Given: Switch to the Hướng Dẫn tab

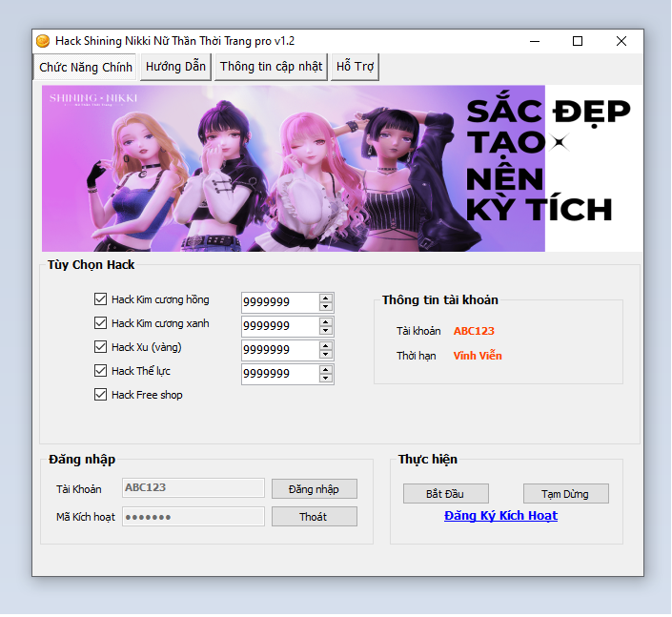Looking at the screenshot, I should (176, 67).
